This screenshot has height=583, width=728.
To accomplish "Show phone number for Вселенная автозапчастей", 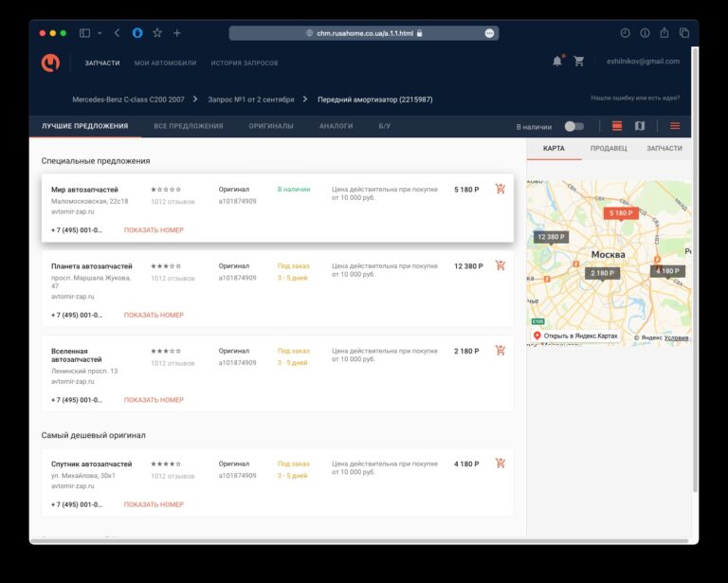I will tap(154, 400).
